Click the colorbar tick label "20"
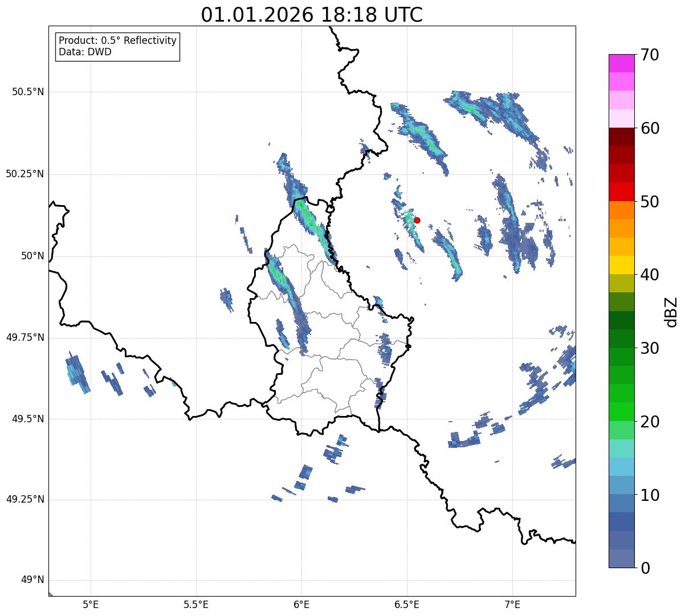685x616 pixels. [649, 422]
